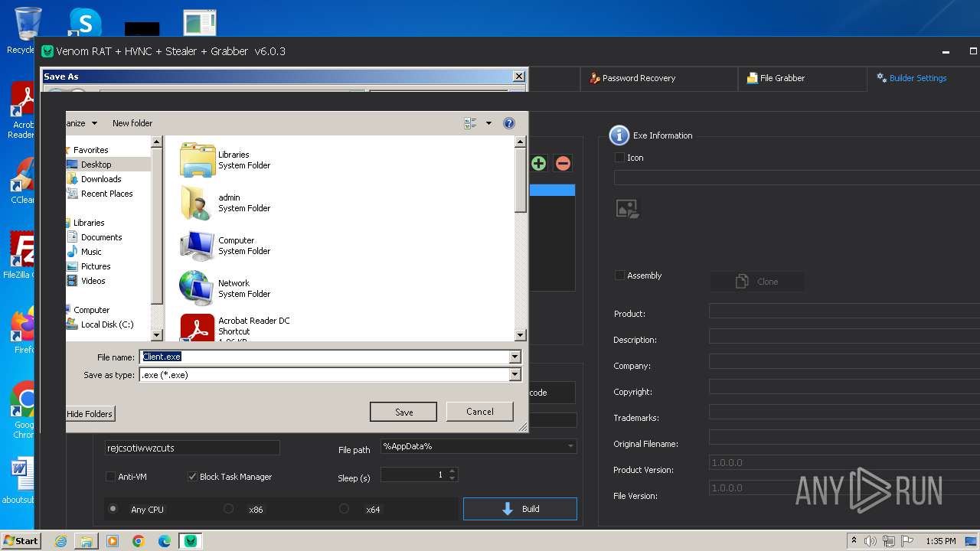Click file list scroll down arrow
Screen dimensions: 980x551
point(520,335)
